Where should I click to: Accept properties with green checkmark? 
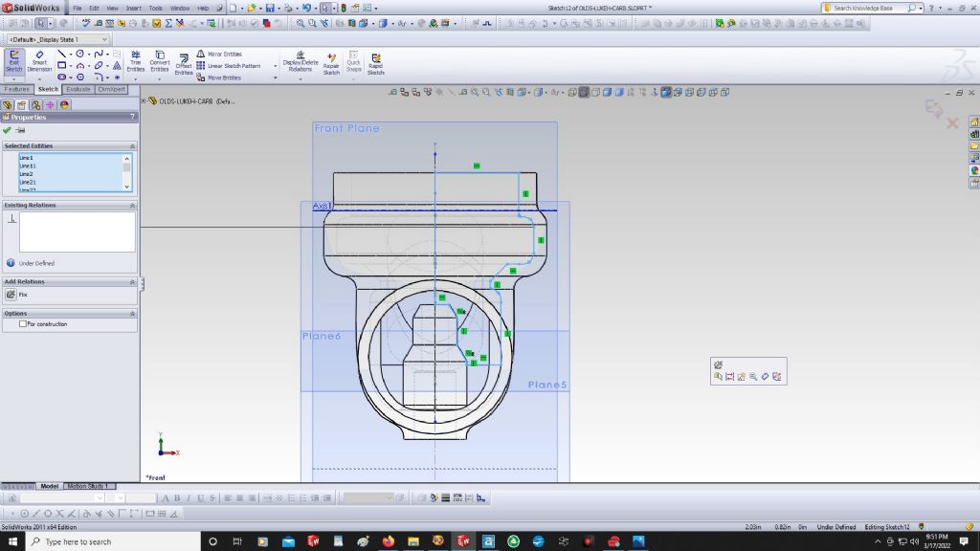click(x=7, y=130)
